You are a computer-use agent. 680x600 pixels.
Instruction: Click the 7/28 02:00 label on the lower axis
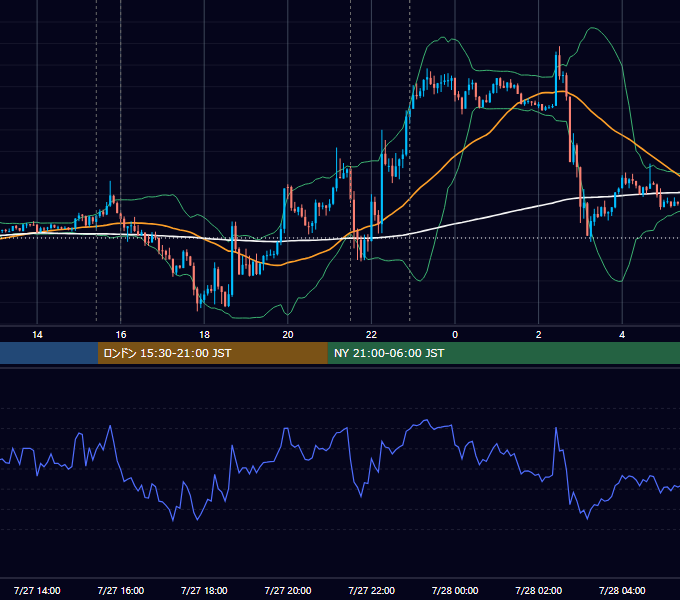coord(539,590)
